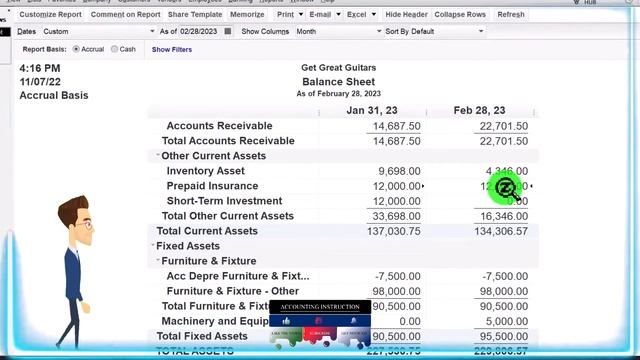Select Short-Term Investment Jan value 12,000.00
The width and height of the screenshot is (640, 360).
pyautogui.click(x=396, y=201)
